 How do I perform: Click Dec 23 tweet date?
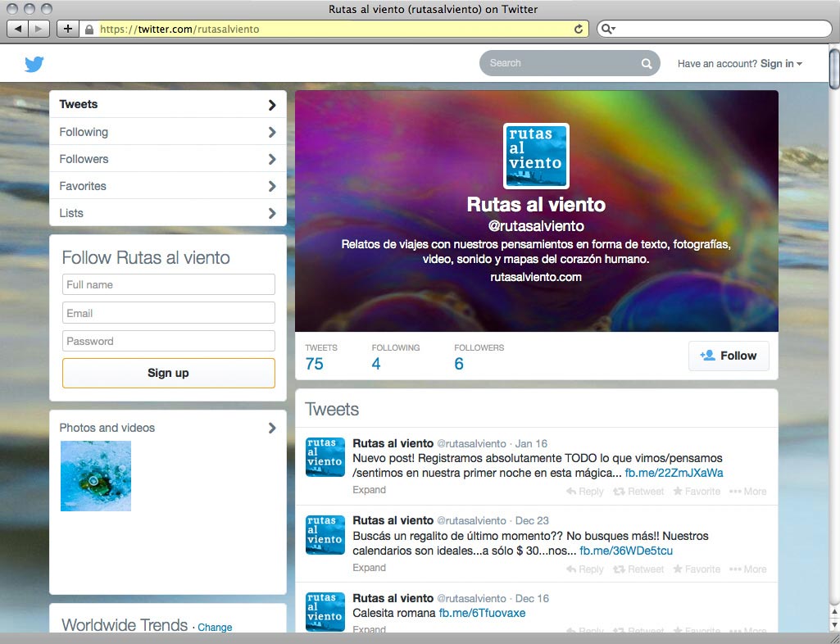(532, 521)
